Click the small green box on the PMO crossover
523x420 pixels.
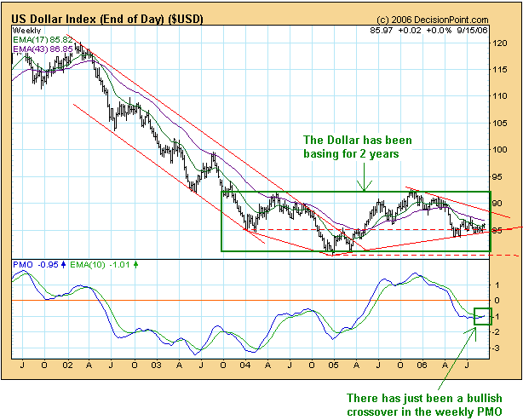tap(482, 315)
